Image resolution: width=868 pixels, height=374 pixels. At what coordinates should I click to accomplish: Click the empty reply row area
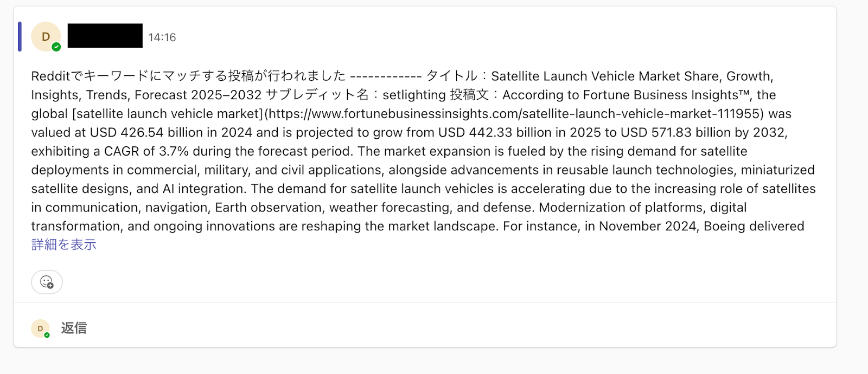(x=434, y=328)
